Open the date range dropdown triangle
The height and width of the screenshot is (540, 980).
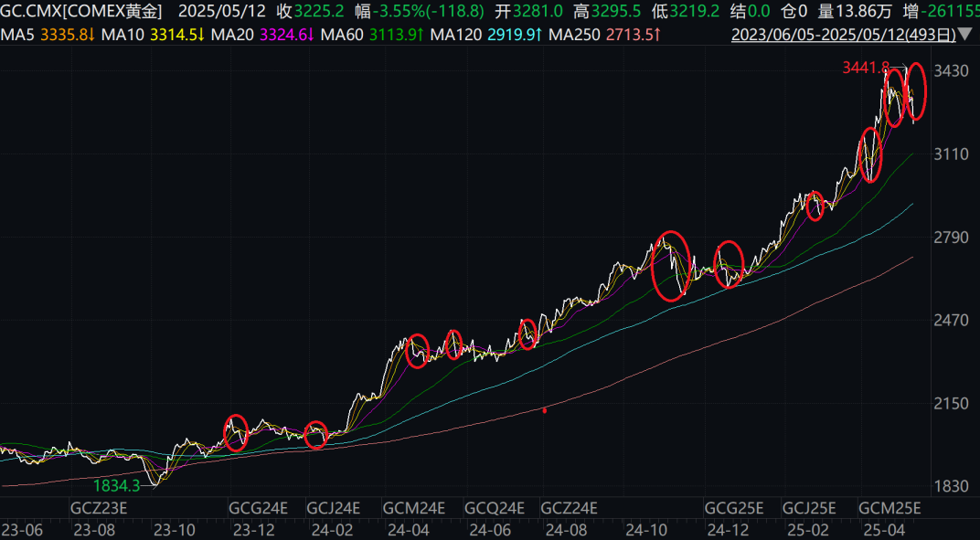pyautogui.click(x=967, y=35)
